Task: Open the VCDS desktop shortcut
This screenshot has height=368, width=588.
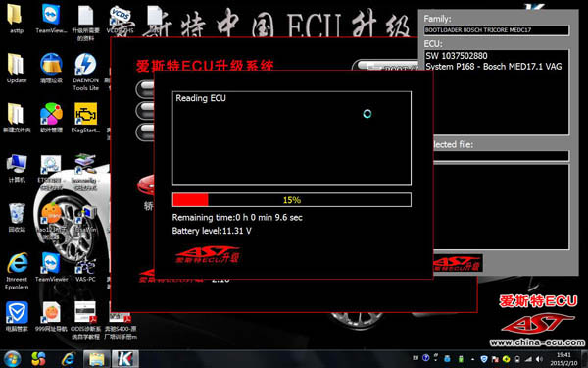Action: [x=121, y=19]
